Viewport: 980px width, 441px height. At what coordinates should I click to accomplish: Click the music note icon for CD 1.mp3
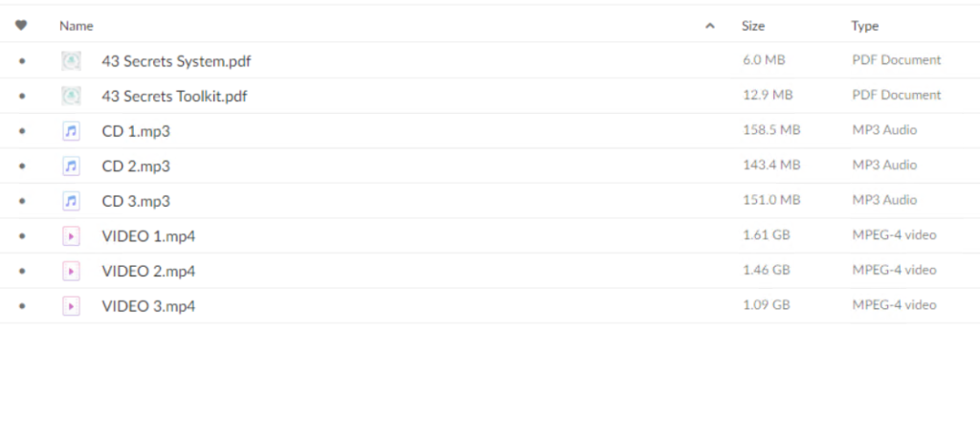point(71,131)
